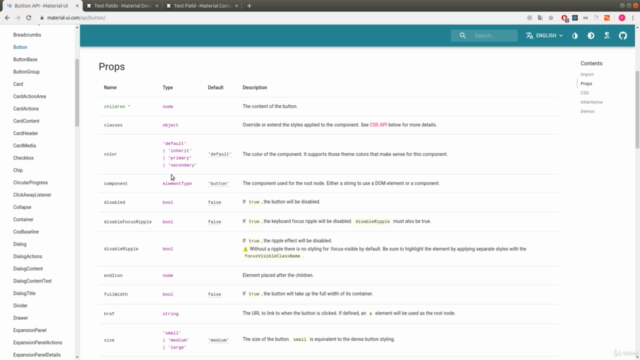The image size is (640, 360).
Task: Close the Button API tab
Action: 77,6
